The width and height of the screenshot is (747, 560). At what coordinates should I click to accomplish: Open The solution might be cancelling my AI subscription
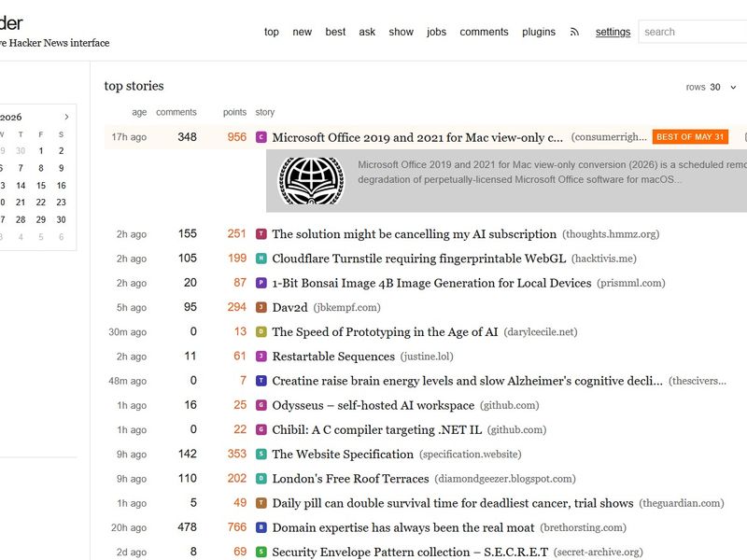point(414,234)
